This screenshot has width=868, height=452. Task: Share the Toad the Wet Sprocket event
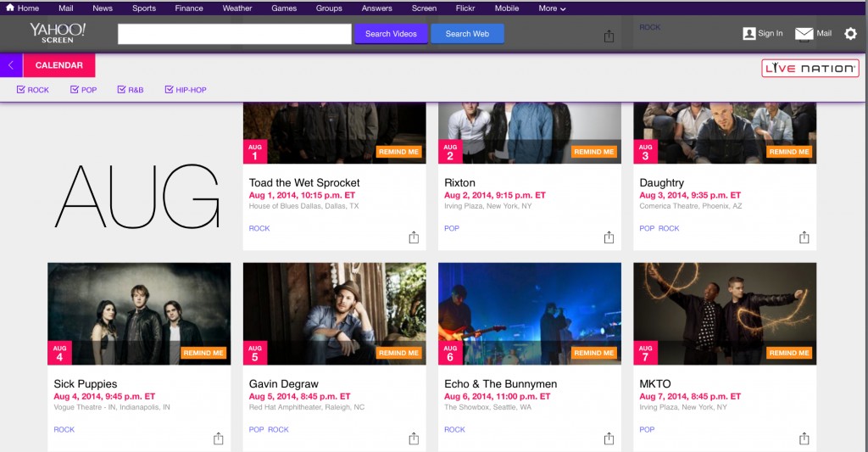[x=414, y=237]
